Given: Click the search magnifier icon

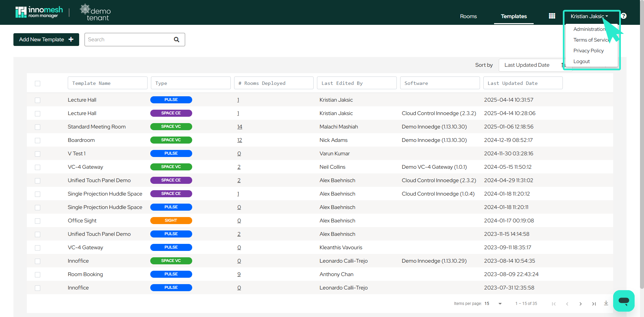Looking at the screenshot, I should (176, 40).
